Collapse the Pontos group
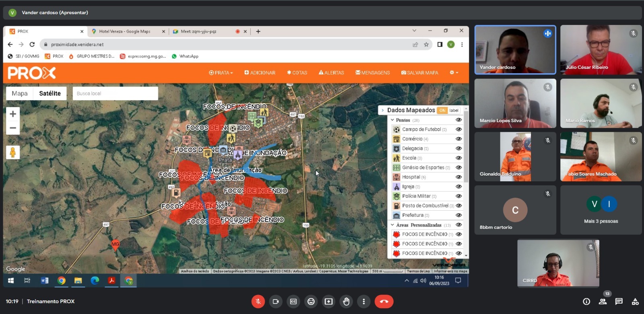The height and width of the screenshot is (314, 644). click(392, 120)
